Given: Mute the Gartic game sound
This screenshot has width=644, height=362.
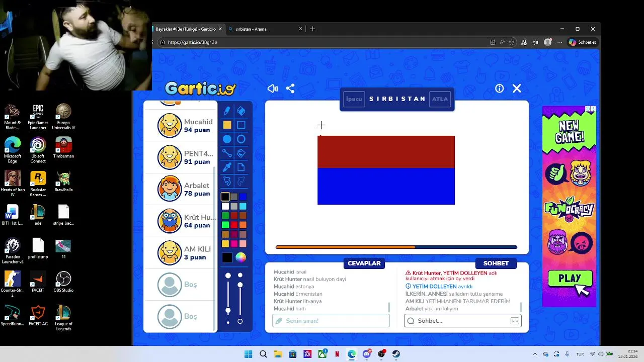Looking at the screenshot, I should pos(272,88).
